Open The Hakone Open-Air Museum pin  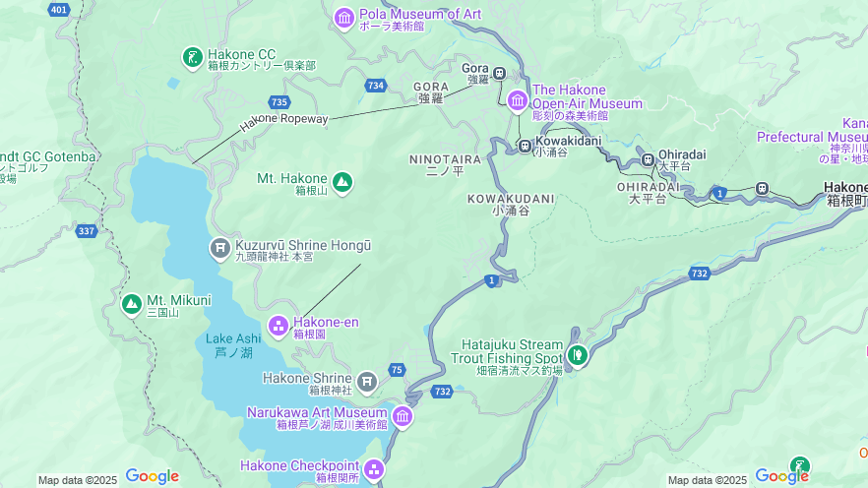pos(518,101)
